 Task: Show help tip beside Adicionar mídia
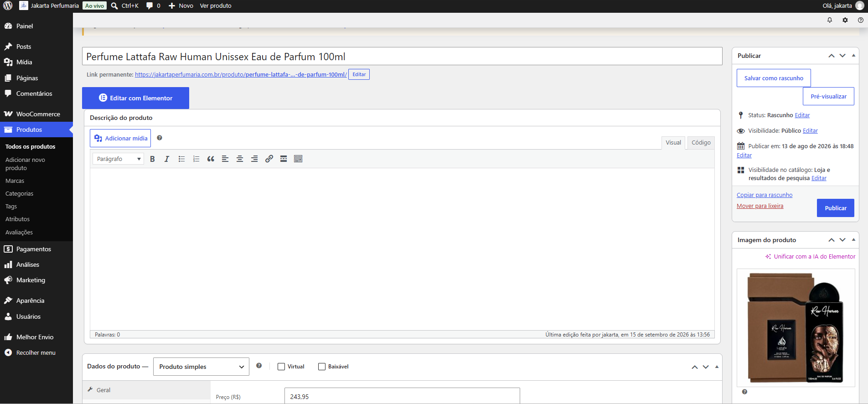160,138
